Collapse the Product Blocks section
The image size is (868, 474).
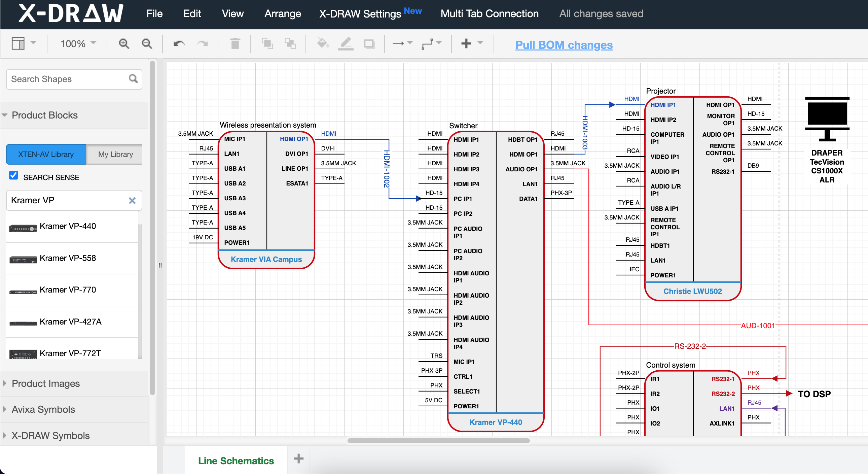tap(44, 115)
